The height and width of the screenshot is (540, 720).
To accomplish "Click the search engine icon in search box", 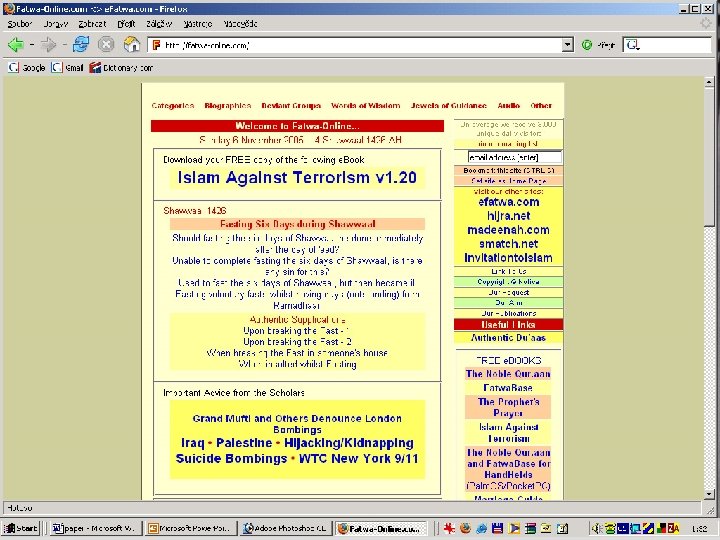I will [633, 45].
